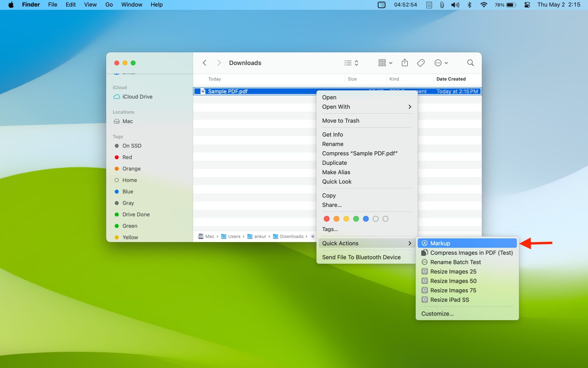
Task: Open the Group By grid dropdown
Action: coord(385,63)
